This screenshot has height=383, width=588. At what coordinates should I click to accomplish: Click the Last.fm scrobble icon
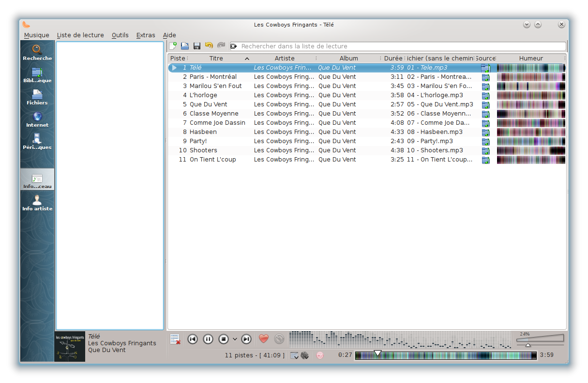(x=320, y=355)
